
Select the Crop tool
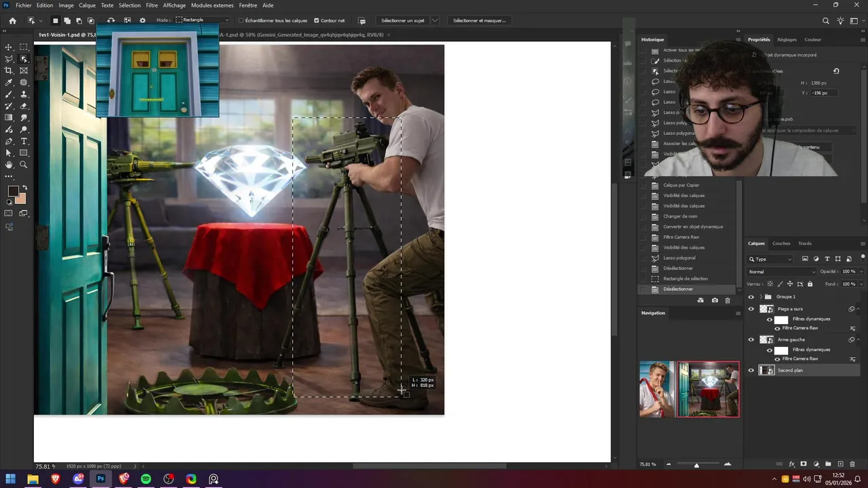pyautogui.click(x=9, y=70)
